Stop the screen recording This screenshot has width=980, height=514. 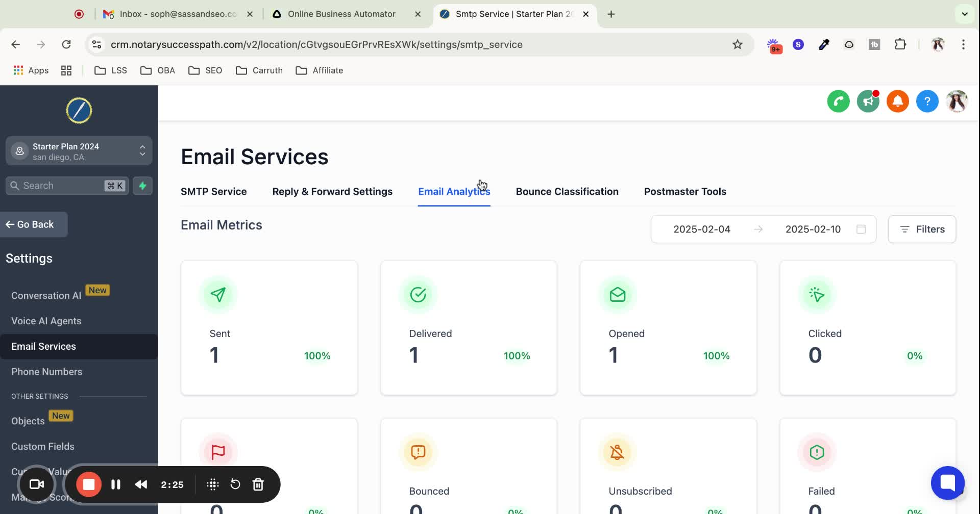coord(89,484)
